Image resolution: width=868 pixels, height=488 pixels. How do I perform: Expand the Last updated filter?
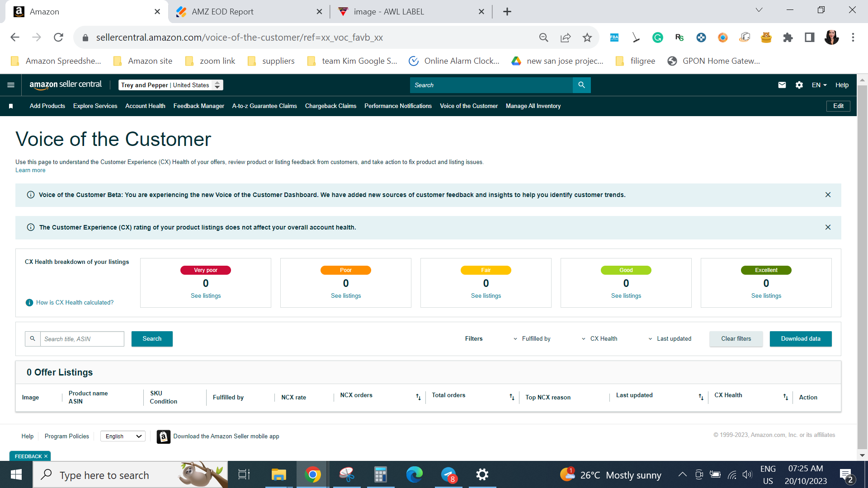pyautogui.click(x=670, y=339)
